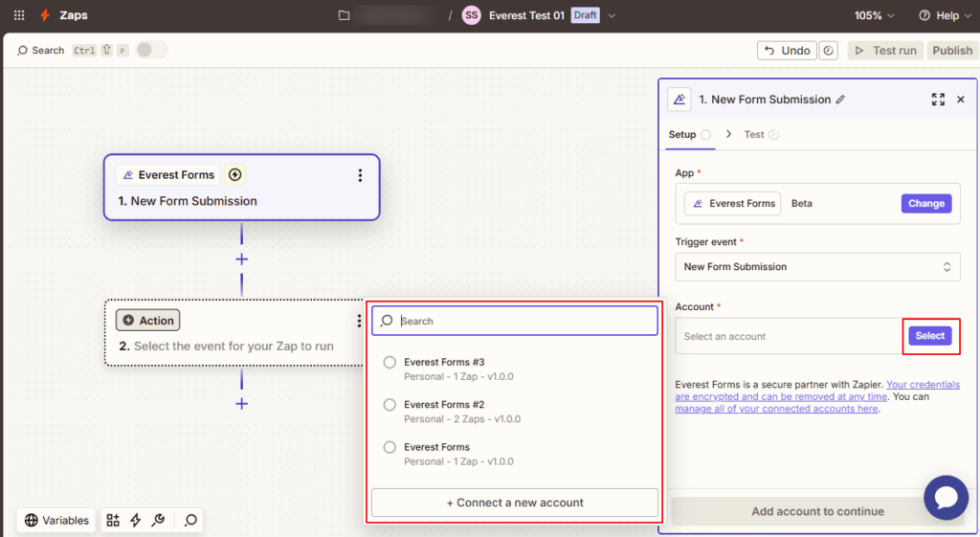Add a step below the Action step
Screen dimensions: 980x537
click(242, 404)
